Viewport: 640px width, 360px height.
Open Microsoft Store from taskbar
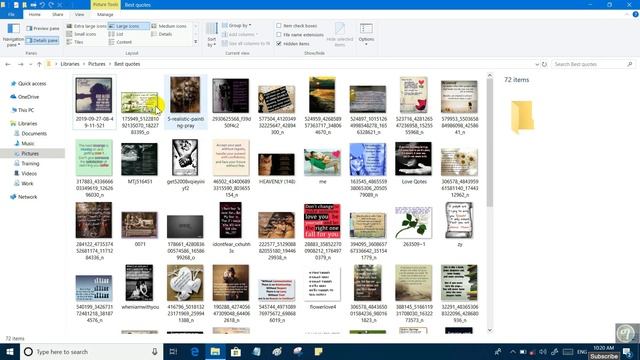pos(236,351)
